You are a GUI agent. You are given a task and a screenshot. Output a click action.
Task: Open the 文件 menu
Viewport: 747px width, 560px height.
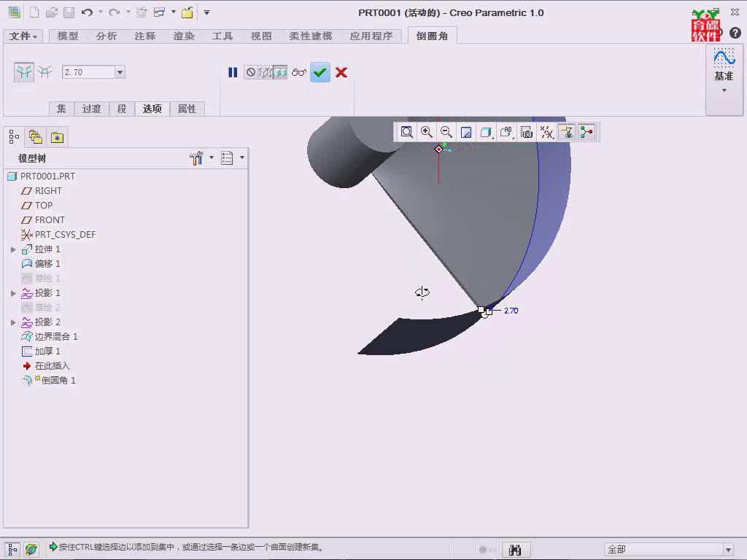(x=23, y=36)
